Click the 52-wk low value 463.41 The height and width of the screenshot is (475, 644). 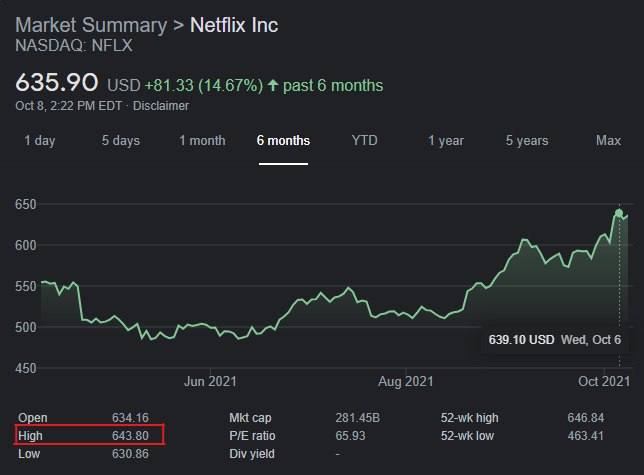(x=586, y=436)
